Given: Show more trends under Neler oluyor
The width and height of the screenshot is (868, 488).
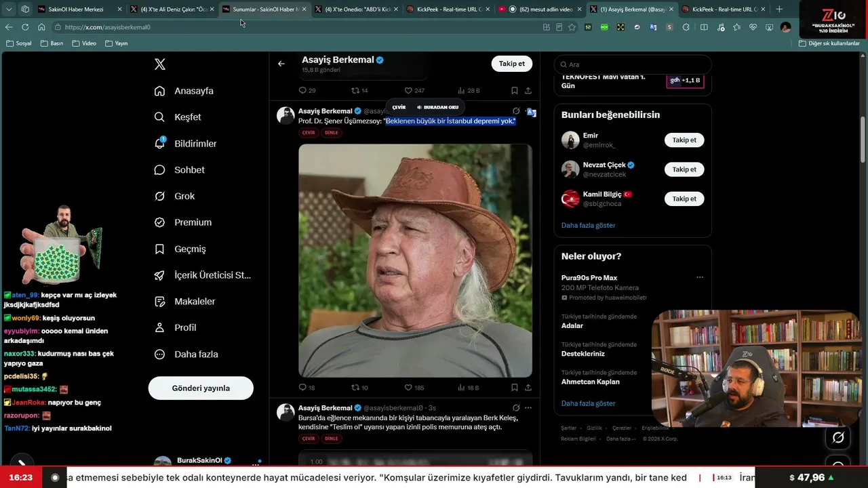Looking at the screenshot, I should [x=589, y=403].
